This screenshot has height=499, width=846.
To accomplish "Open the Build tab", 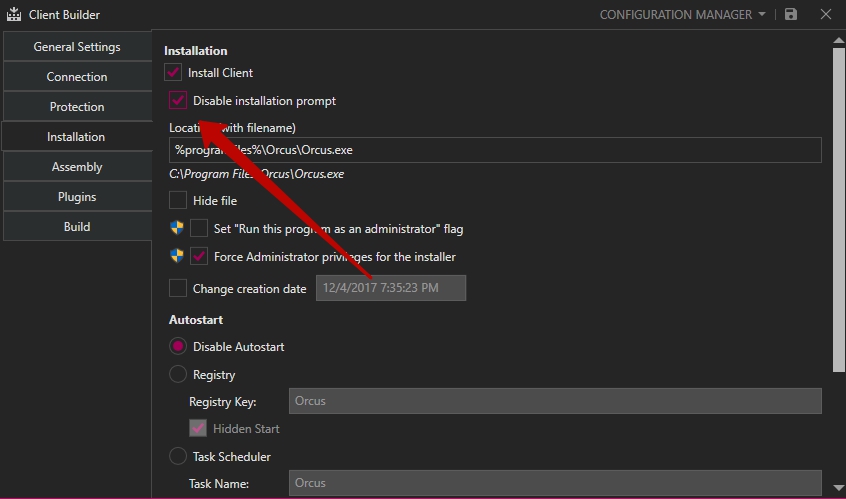I will [x=77, y=227].
